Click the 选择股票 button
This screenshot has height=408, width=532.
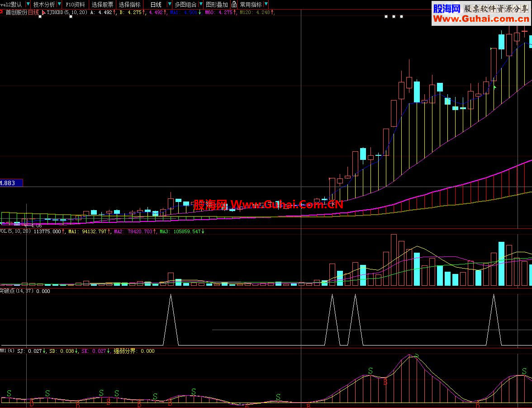(x=102, y=5)
